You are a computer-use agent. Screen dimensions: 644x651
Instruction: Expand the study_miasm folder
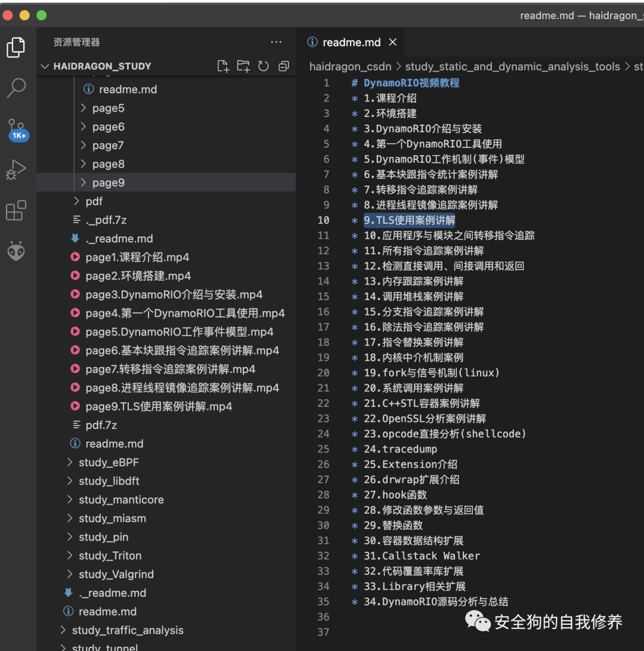(166, 518)
